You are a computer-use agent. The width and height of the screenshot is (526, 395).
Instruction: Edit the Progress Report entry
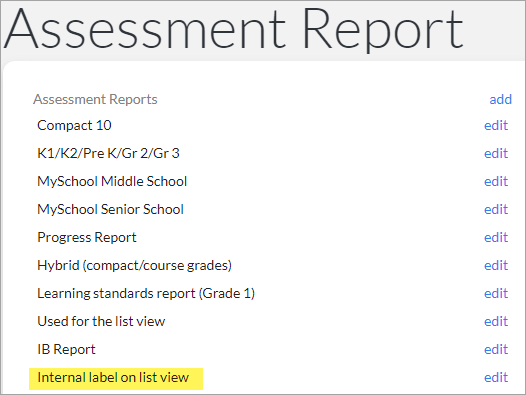(496, 237)
